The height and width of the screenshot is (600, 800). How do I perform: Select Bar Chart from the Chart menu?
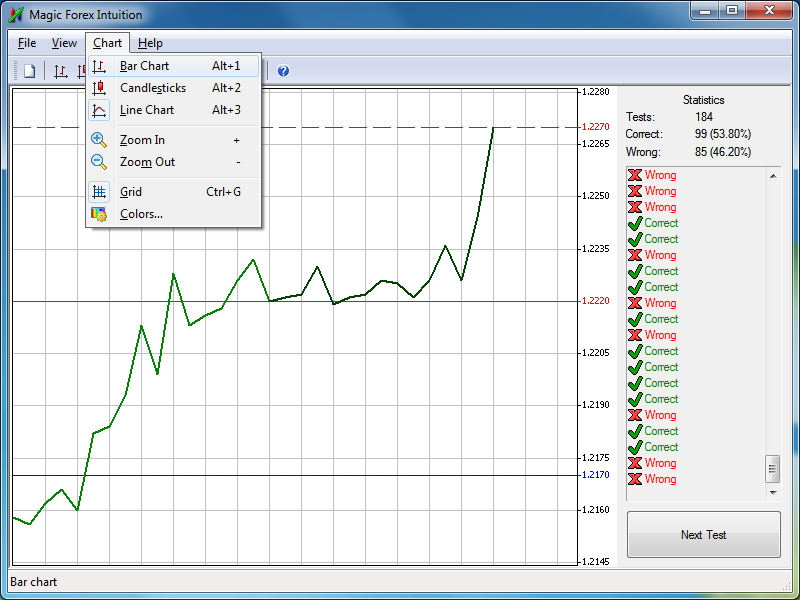173,66
